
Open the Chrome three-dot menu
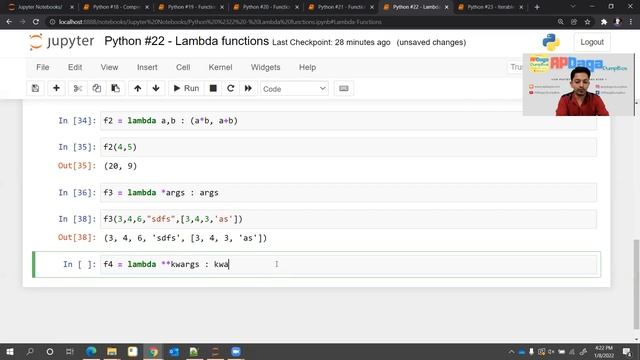631,22
